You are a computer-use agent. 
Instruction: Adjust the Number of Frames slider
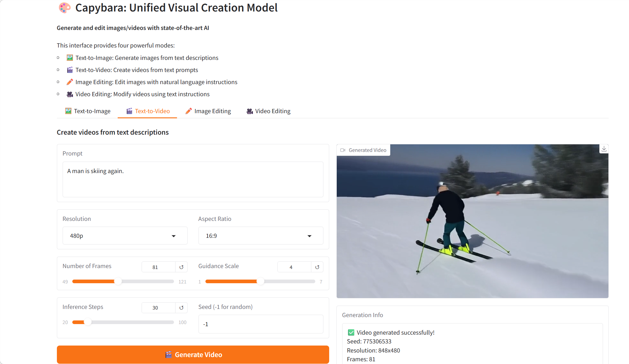[118, 281]
